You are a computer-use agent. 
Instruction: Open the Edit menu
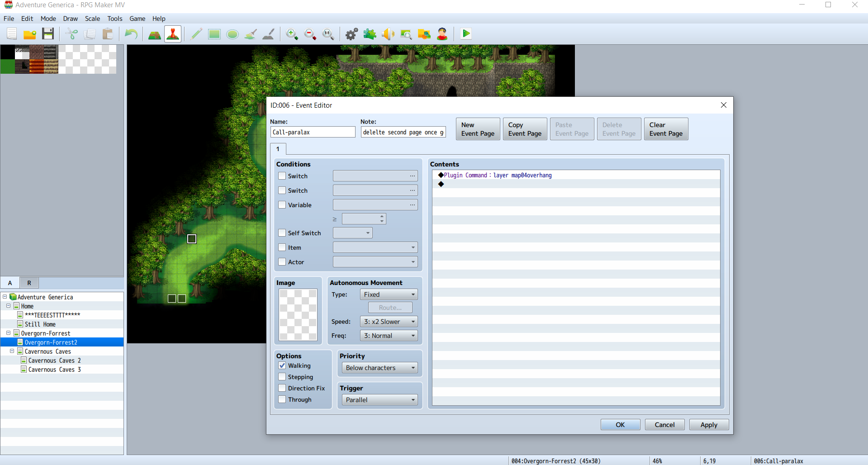click(x=27, y=19)
